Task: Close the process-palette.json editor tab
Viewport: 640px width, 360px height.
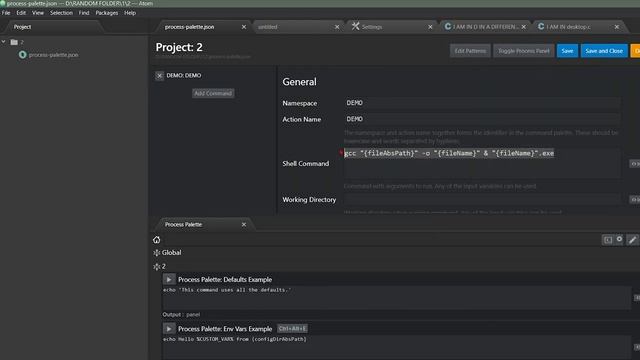Action: point(244,27)
